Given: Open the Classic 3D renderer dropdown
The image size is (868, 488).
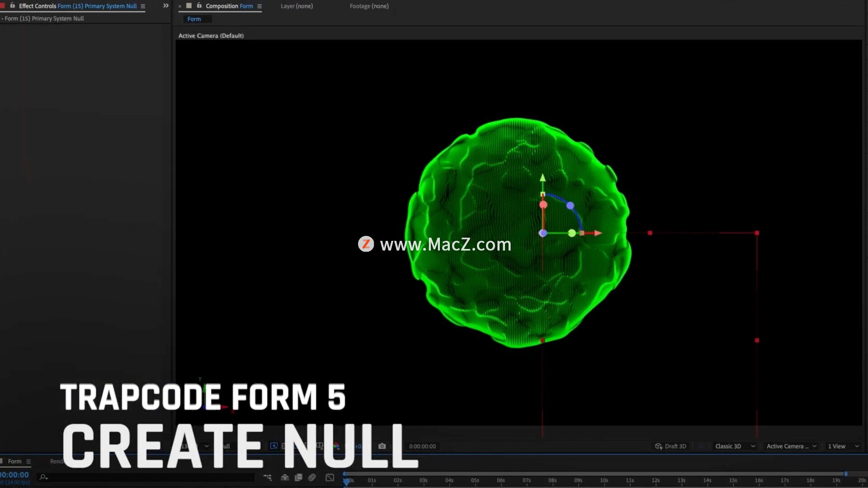Looking at the screenshot, I should [735, 446].
